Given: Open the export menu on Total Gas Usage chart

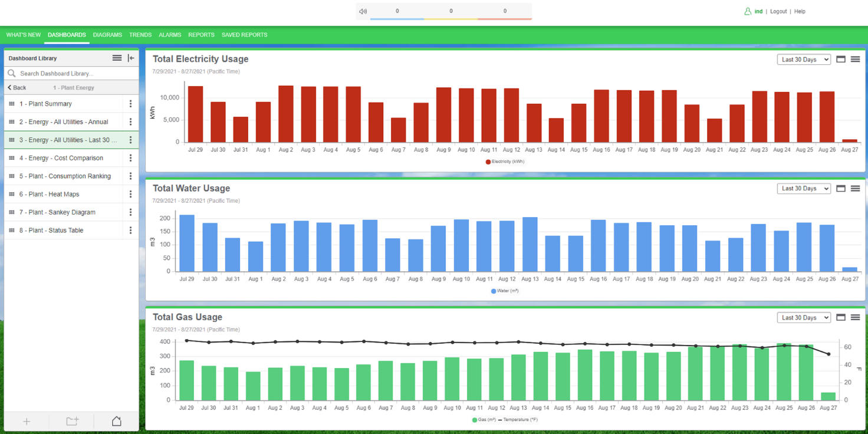Looking at the screenshot, I should [856, 317].
